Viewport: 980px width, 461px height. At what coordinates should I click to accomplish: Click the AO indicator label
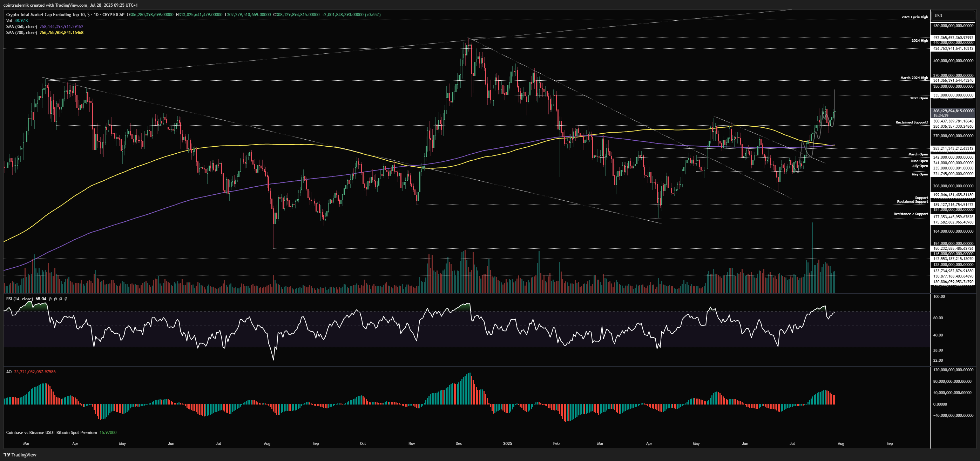point(9,372)
